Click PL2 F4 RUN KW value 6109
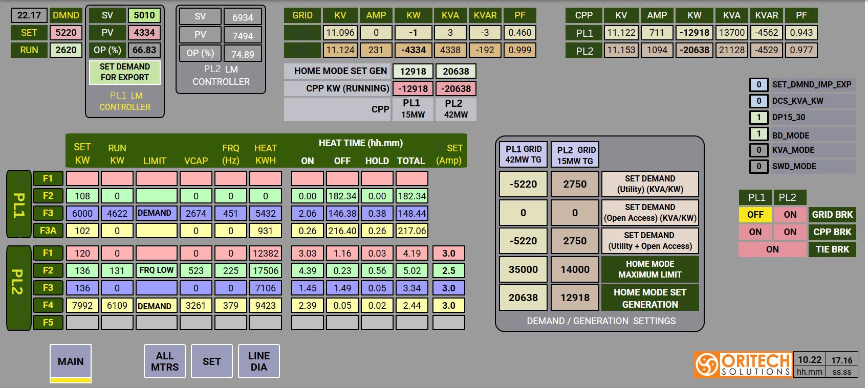This screenshot has width=868, height=389. click(x=117, y=305)
